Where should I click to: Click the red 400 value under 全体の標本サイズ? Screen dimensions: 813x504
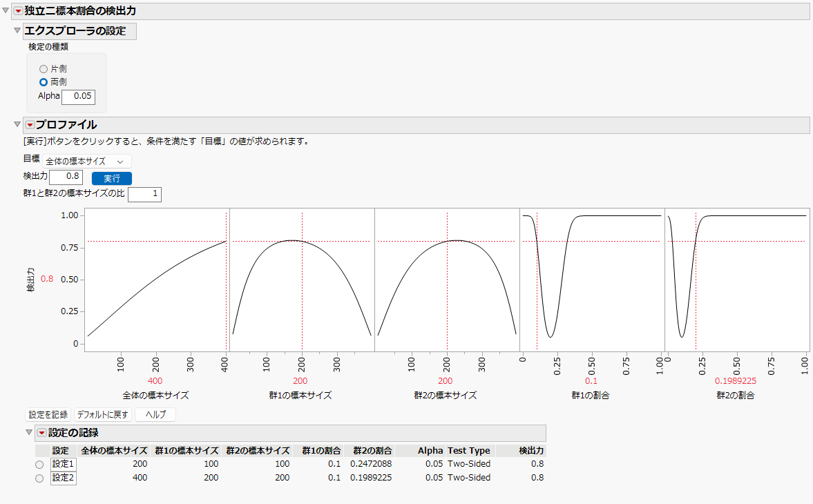pyautogui.click(x=155, y=381)
